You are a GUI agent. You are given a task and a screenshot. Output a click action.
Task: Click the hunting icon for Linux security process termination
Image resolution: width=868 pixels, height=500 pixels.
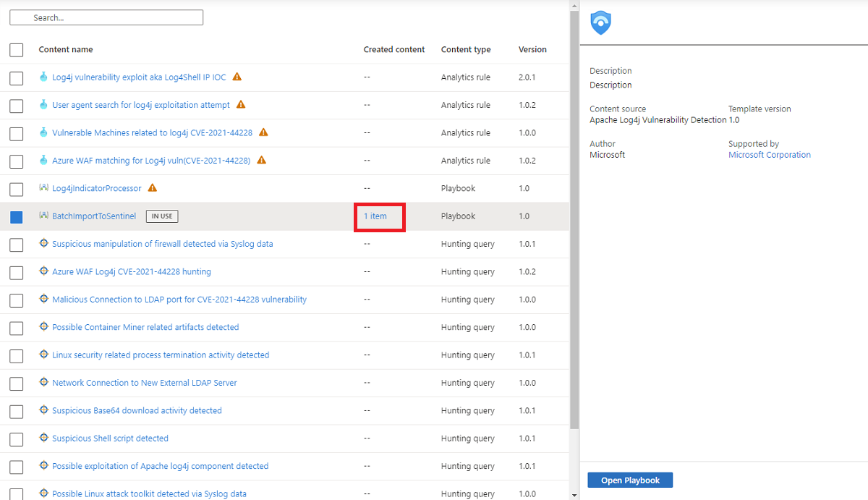[43, 355]
